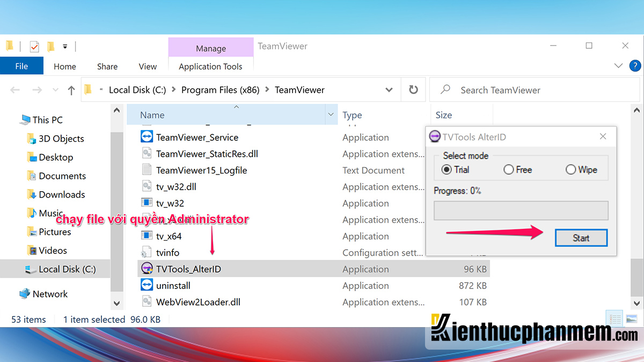Click the Manage contextual tab
Image resolution: width=644 pixels, height=362 pixels.
211,48
